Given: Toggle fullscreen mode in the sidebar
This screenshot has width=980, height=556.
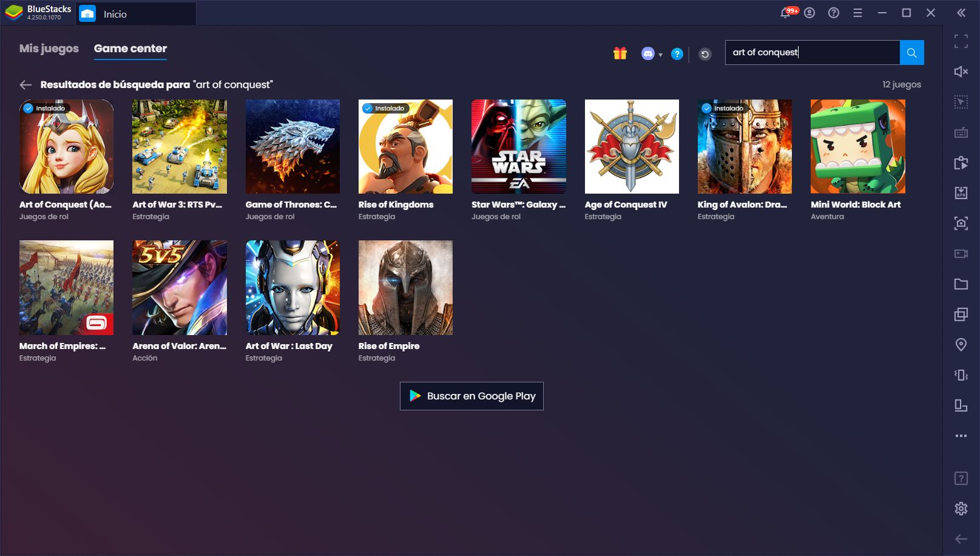Looking at the screenshot, I should (961, 41).
